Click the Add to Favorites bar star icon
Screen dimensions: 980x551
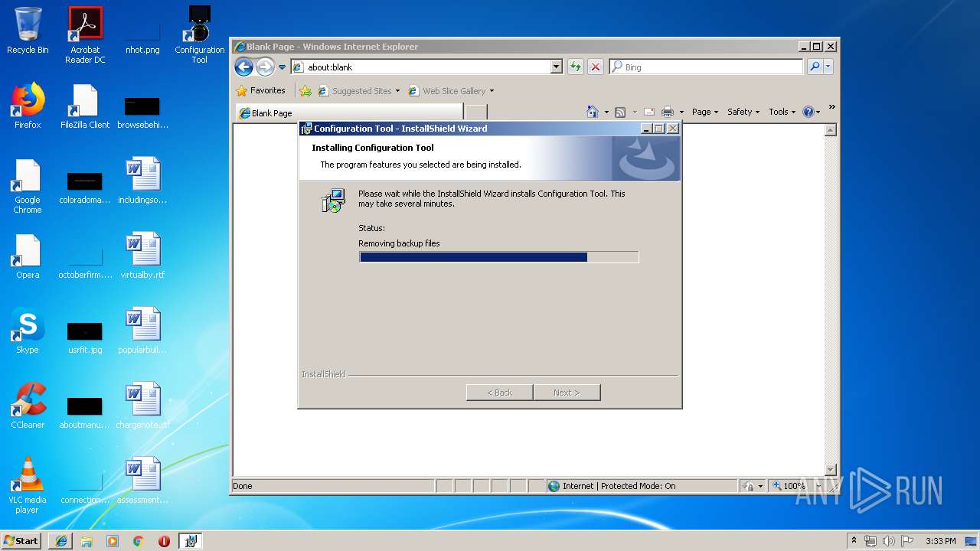305,91
